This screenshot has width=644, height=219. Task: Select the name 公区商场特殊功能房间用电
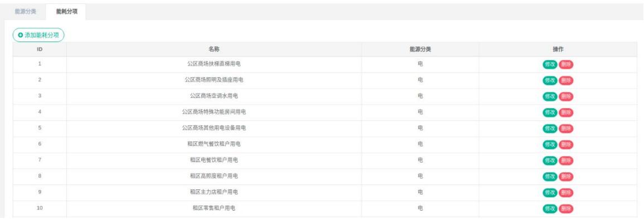[214, 112]
